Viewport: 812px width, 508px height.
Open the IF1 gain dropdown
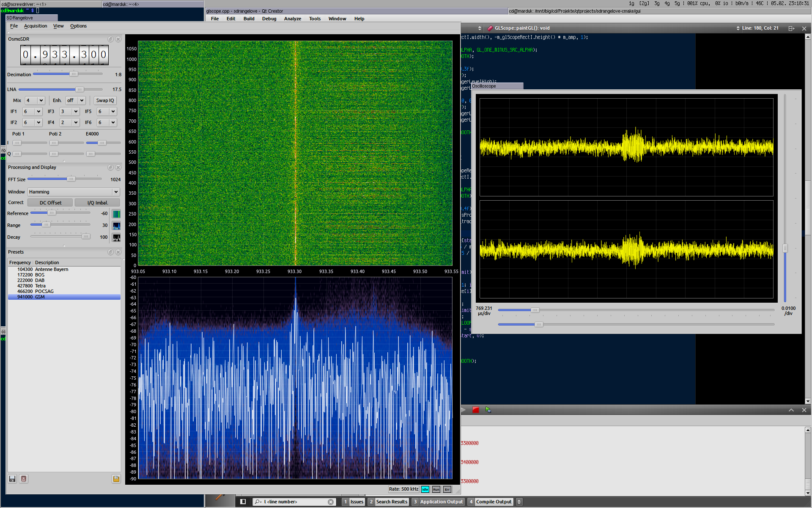(x=32, y=111)
